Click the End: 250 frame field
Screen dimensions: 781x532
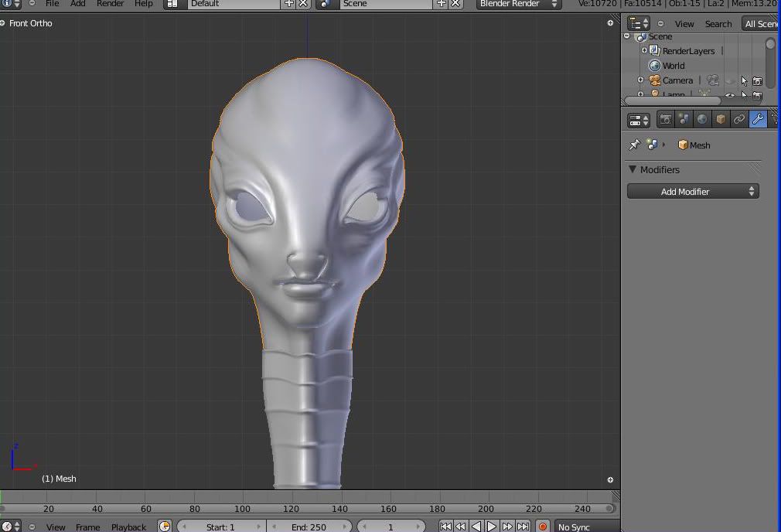[x=309, y=527]
